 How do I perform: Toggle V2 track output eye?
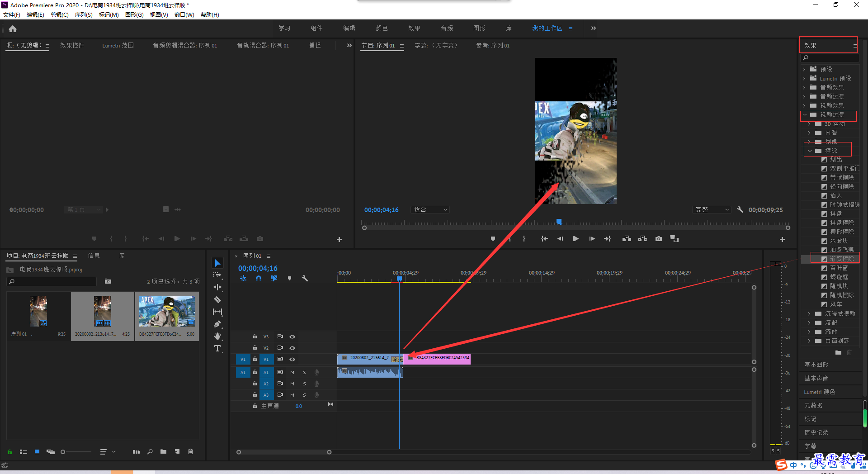tap(292, 348)
